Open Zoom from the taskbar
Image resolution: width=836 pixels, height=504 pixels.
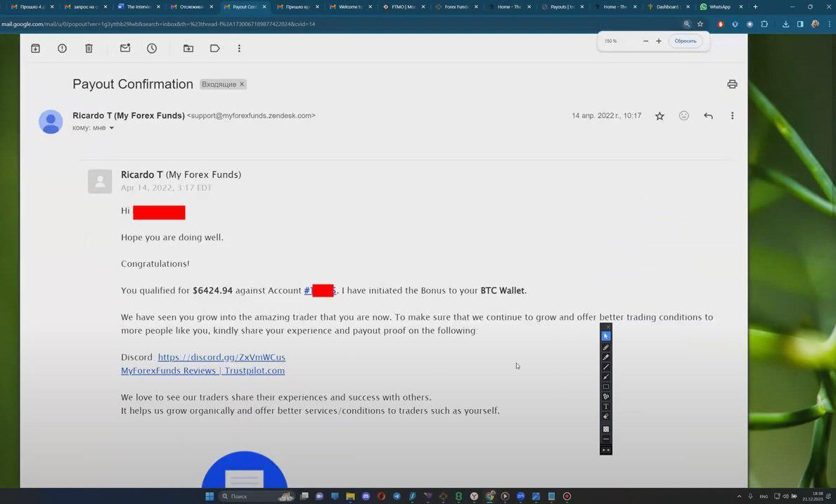pyautogui.click(x=520, y=496)
